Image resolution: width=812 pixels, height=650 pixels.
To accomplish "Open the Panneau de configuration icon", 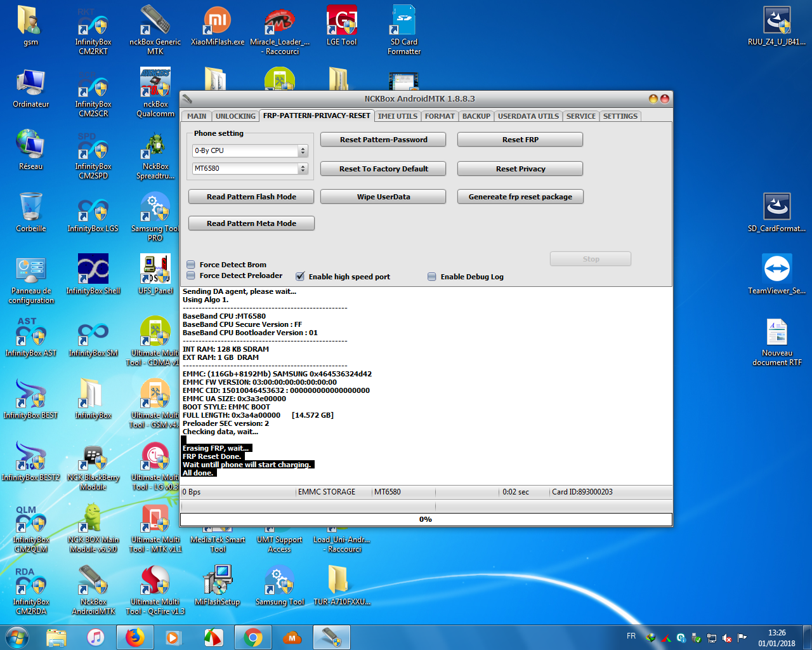I will click(x=31, y=279).
